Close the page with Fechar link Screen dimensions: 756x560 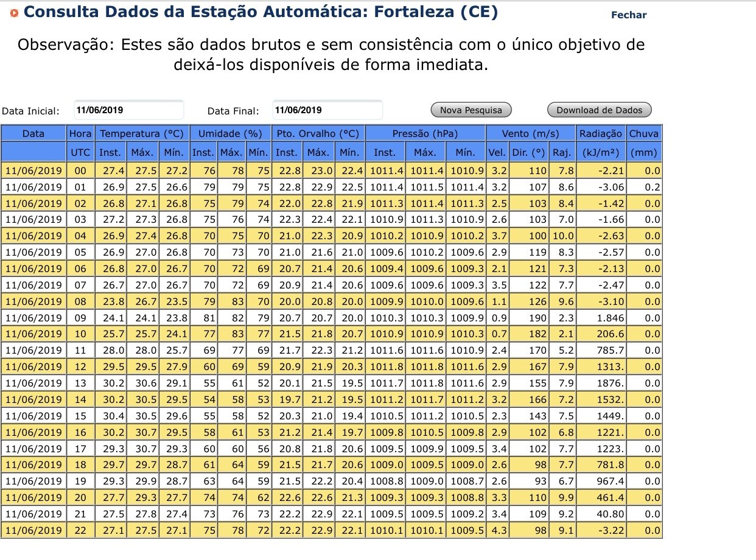pyautogui.click(x=629, y=15)
